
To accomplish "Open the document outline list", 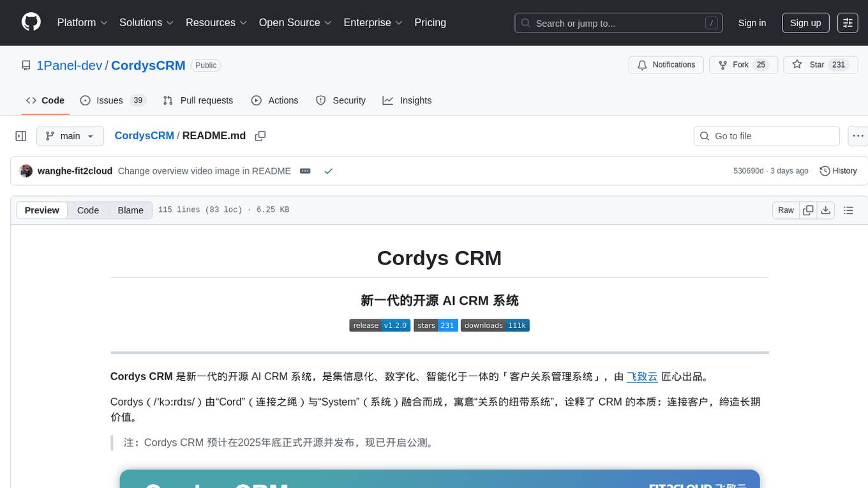I will [848, 210].
